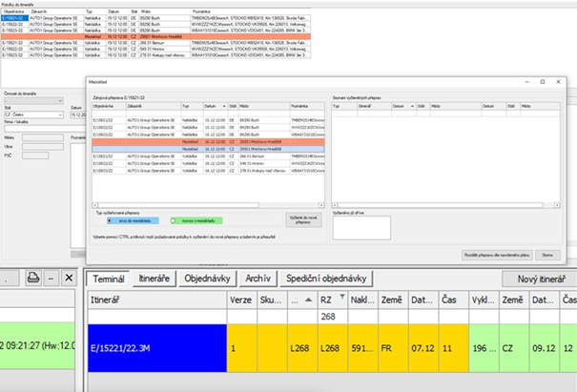Open the Stát 'CZ - Česko' dropdown
Viewport: 577px width, 392px height.
pyautogui.click(x=33, y=114)
